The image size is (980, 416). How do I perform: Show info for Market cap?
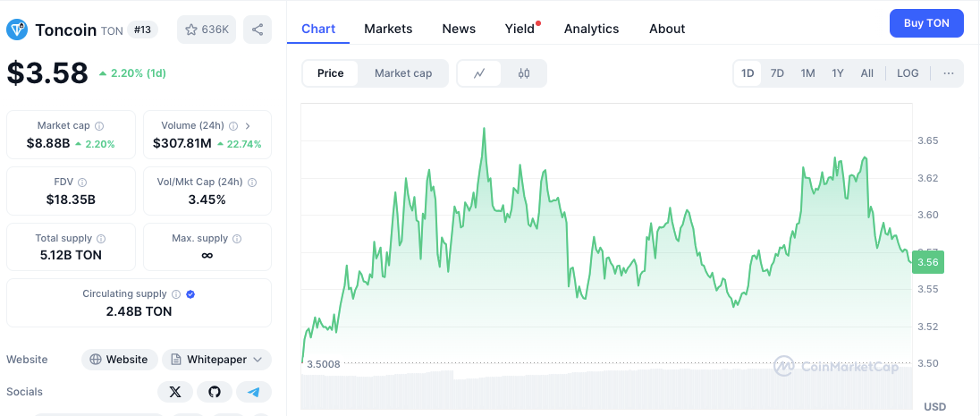(99, 126)
